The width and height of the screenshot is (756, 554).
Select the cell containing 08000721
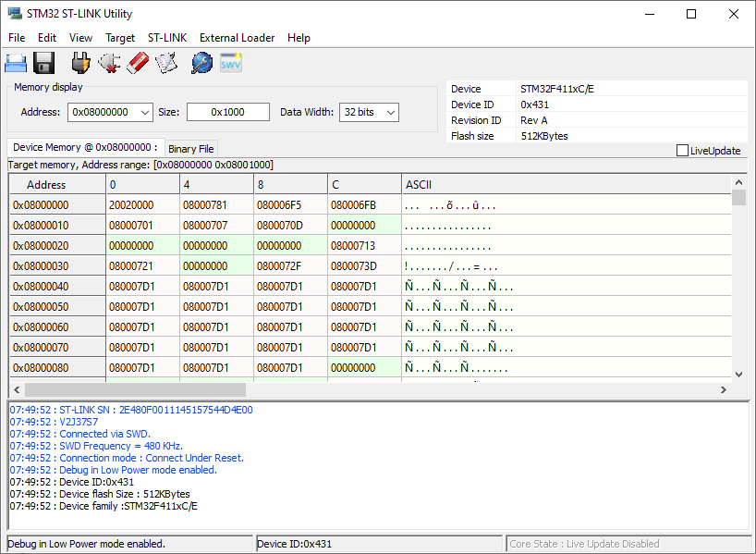[142, 265]
